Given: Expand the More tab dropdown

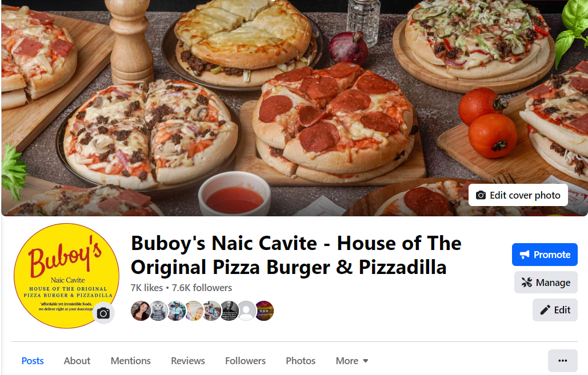Looking at the screenshot, I should tap(352, 361).
